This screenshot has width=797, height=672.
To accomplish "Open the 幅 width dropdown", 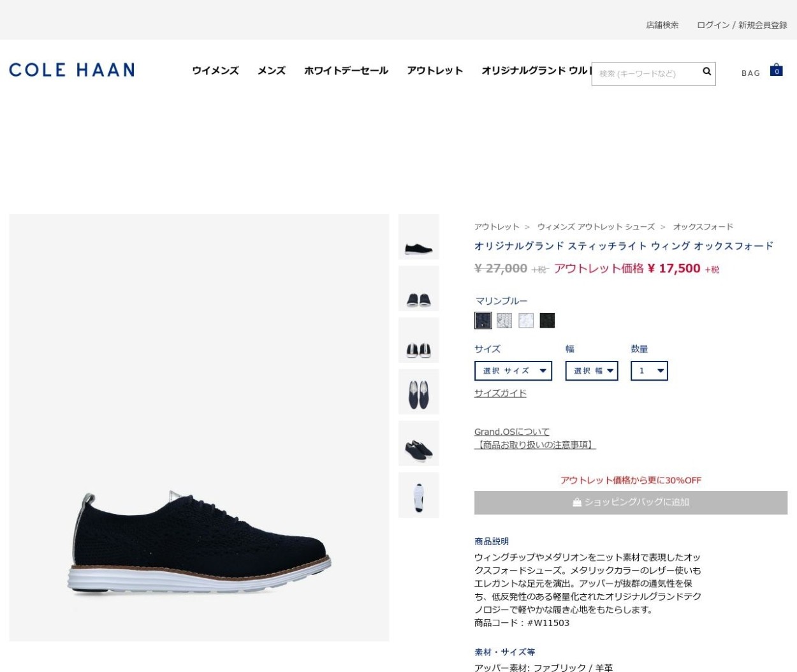I will [592, 370].
